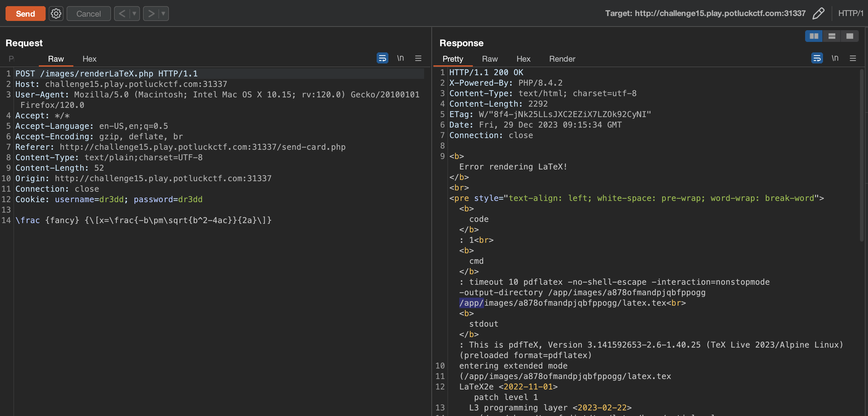Go back to previous request arrow
Viewport: 868px width, 416px height.
122,14
